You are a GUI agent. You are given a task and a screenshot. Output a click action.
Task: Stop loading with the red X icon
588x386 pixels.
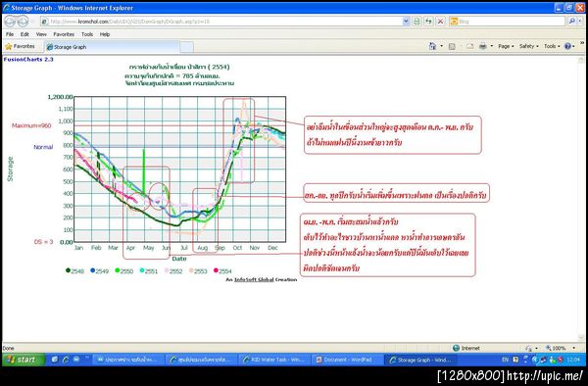coord(441,22)
